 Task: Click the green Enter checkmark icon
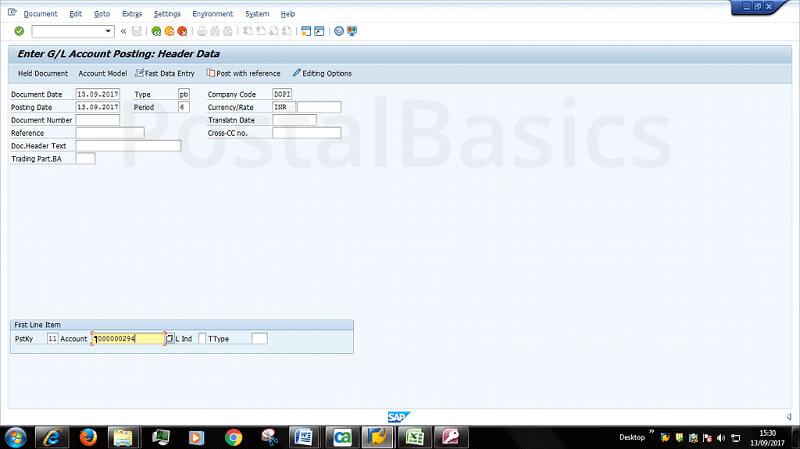coord(19,31)
